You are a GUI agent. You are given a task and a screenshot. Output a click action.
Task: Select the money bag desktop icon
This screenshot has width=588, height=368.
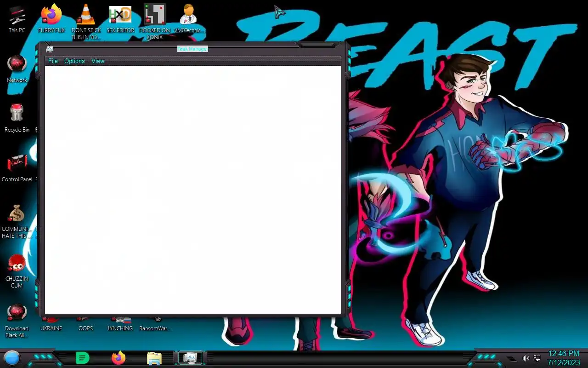coord(17,213)
